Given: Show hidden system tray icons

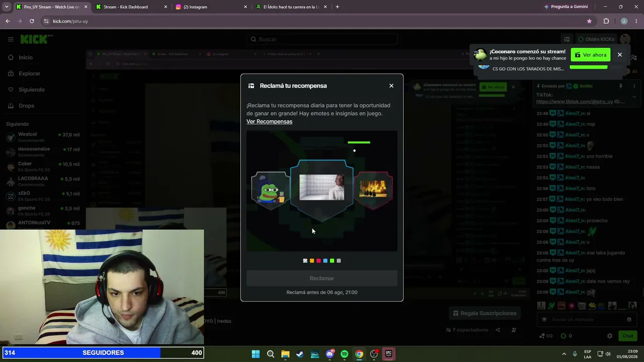Looking at the screenshot, I should [563, 354].
